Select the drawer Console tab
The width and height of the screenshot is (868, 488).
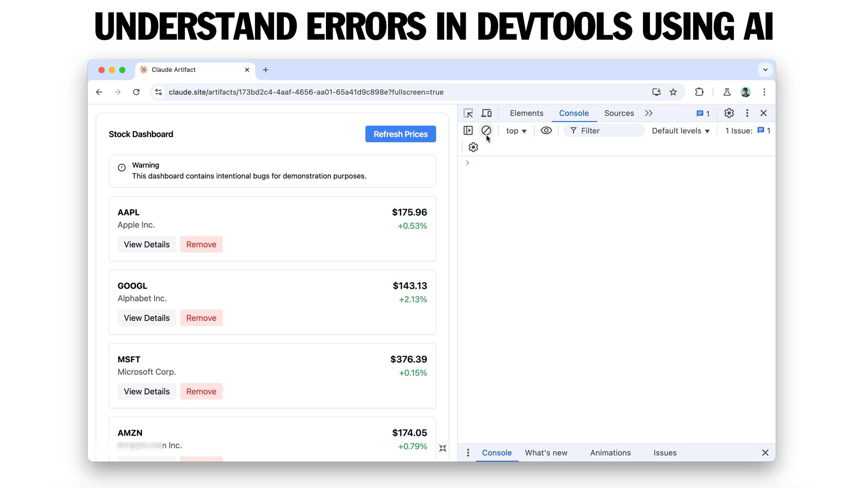coord(496,453)
